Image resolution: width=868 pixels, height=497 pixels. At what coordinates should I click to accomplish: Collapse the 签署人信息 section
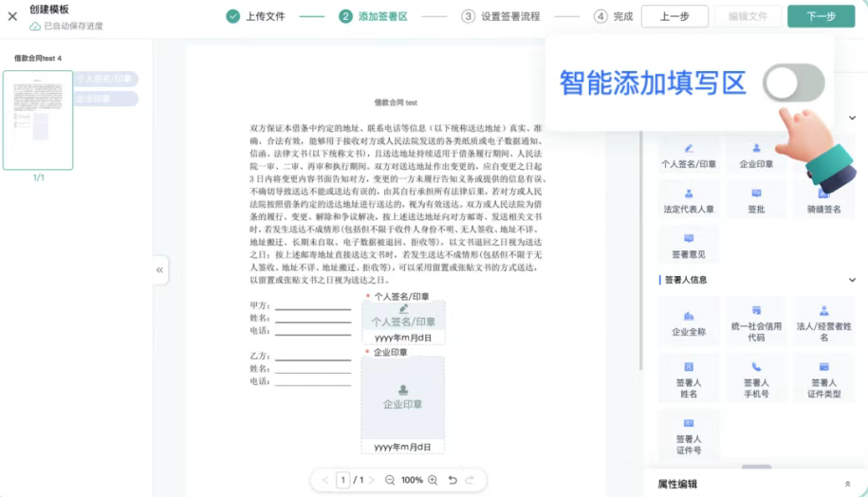(852, 280)
